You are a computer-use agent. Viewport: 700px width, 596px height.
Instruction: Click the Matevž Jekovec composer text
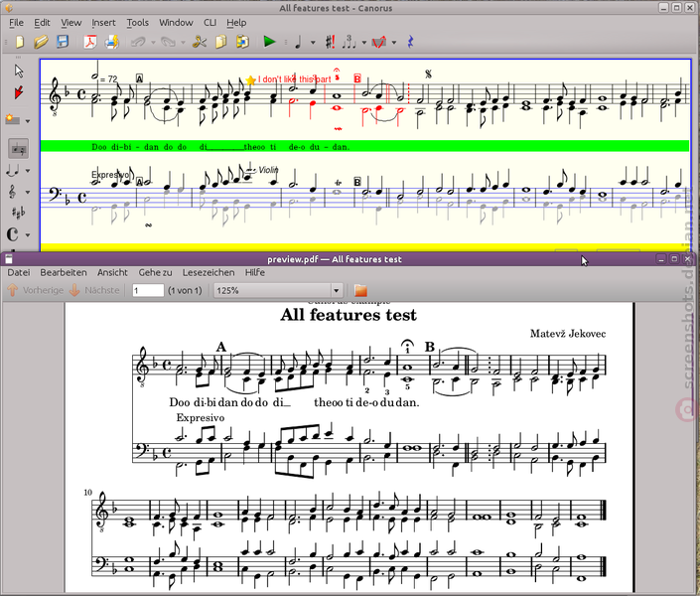[568, 334]
